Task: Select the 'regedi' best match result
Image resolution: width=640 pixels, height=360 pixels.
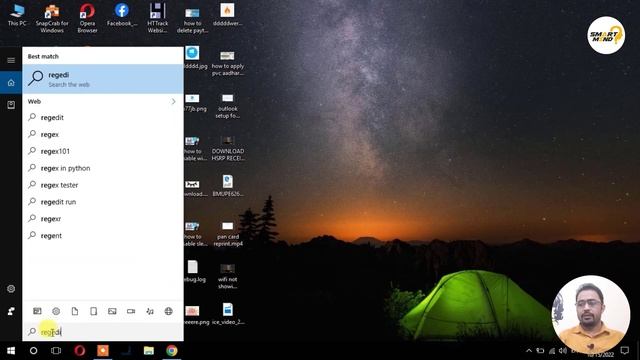Action: [103, 79]
